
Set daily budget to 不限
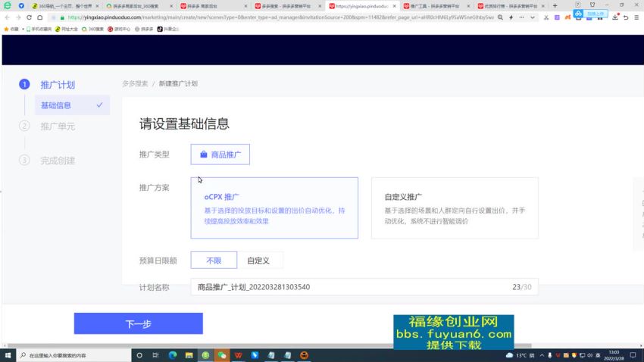pyautogui.click(x=214, y=261)
